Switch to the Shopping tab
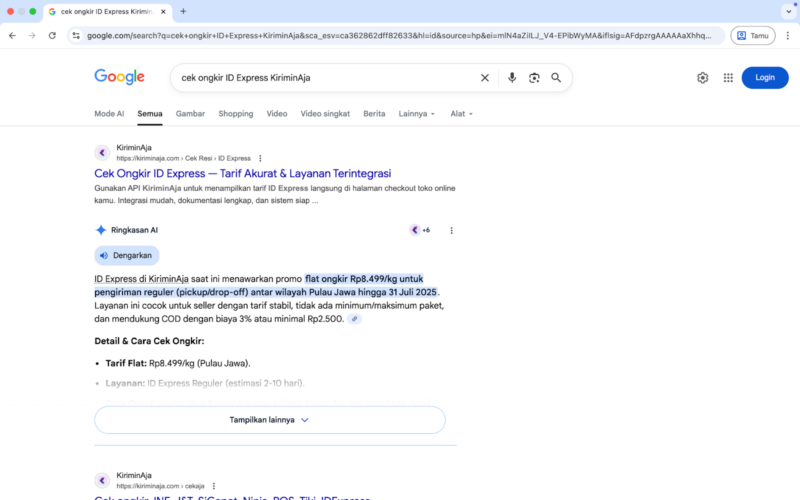 click(236, 114)
